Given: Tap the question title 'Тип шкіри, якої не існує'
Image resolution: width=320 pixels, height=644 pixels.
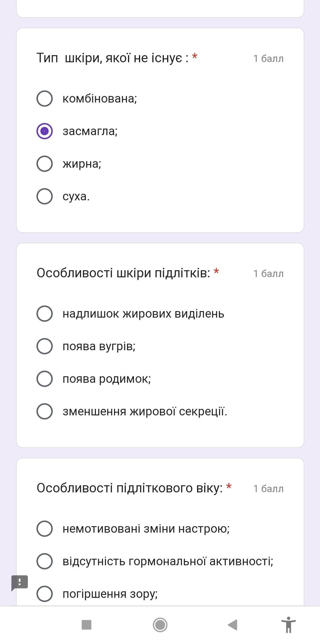Looking at the screenshot, I should 113,58.
